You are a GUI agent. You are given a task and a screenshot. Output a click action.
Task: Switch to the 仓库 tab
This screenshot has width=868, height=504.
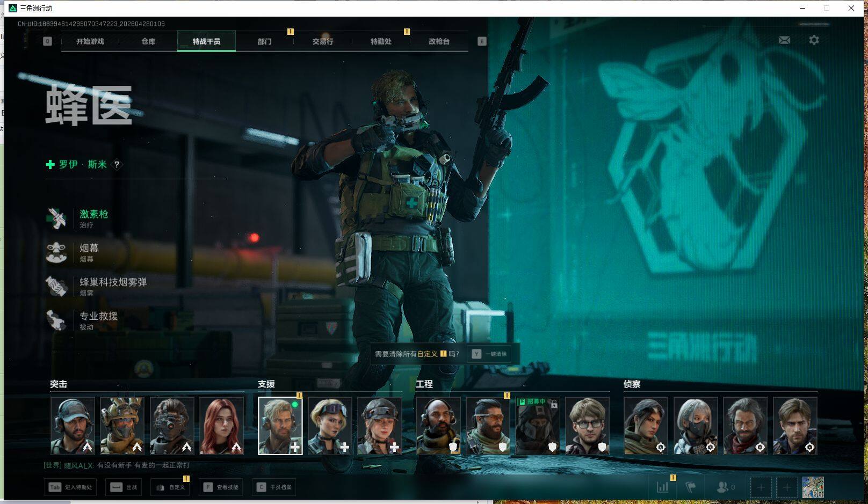coord(148,41)
